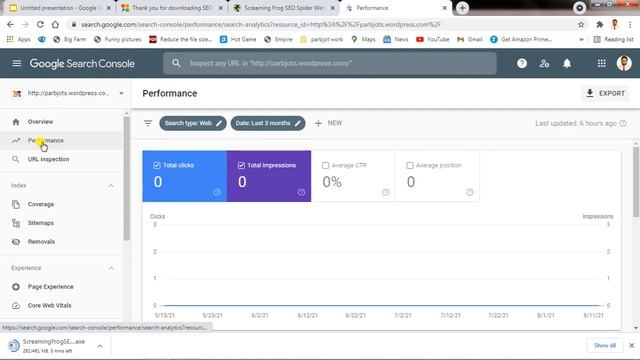Screen dimensions: 640x360
Task: Open Users and permissions icon
Action: [x=544, y=63]
